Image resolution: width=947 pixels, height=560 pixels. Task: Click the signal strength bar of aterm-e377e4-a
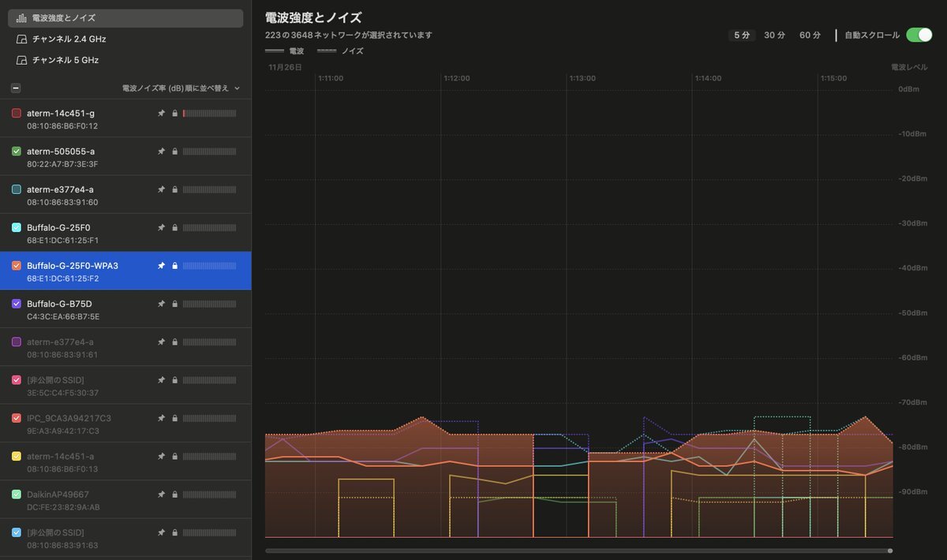(x=209, y=189)
